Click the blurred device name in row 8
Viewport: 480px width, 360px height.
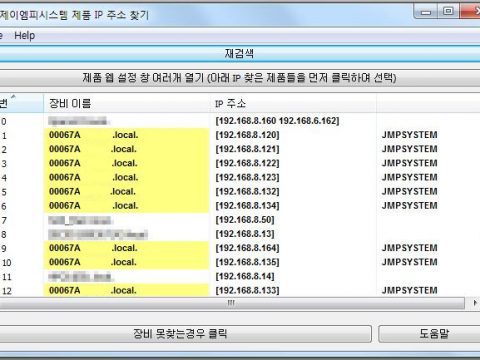coord(98,234)
